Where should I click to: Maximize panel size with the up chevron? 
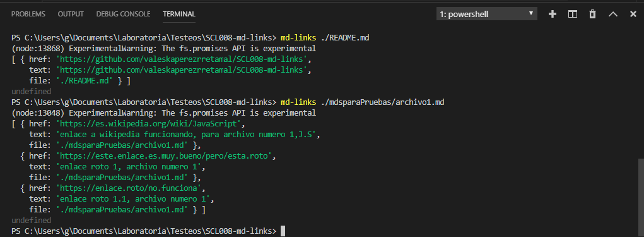click(613, 14)
